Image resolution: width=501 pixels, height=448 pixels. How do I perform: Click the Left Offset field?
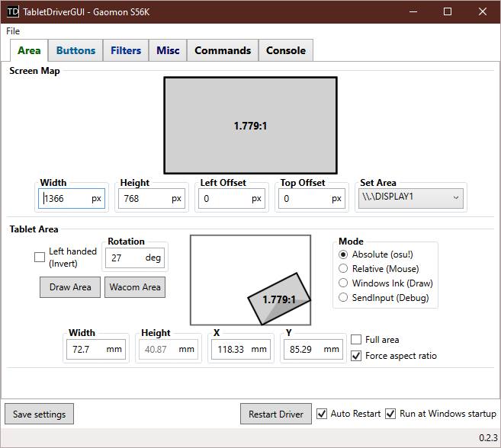232,199
